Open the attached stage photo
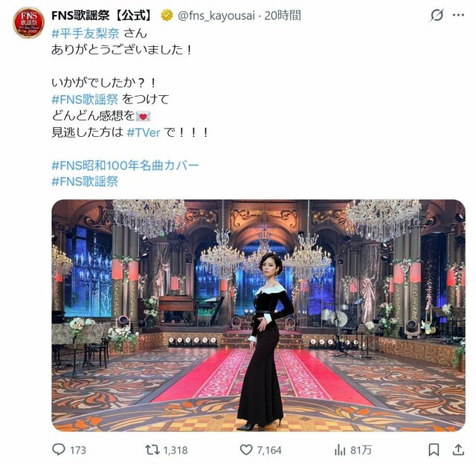 [x=258, y=315]
